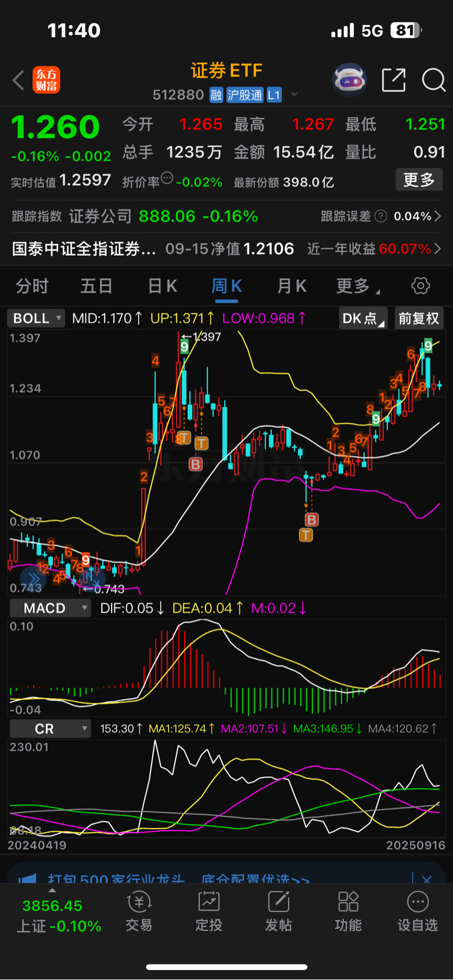
Task: Tap the MID:1.170 BOLL value
Action: coord(107,318)
